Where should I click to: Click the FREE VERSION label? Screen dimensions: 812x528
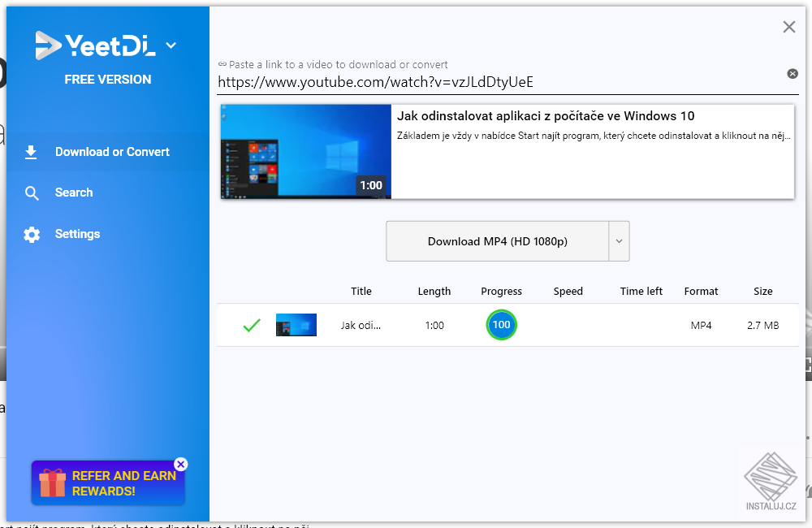pos(108,80)
